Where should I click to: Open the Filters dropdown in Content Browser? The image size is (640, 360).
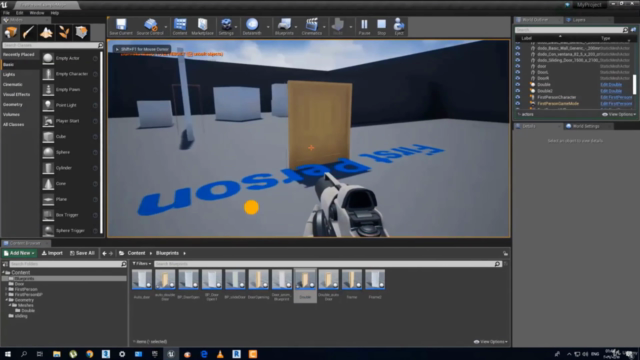pyautogui.click(x=142, y=264)
